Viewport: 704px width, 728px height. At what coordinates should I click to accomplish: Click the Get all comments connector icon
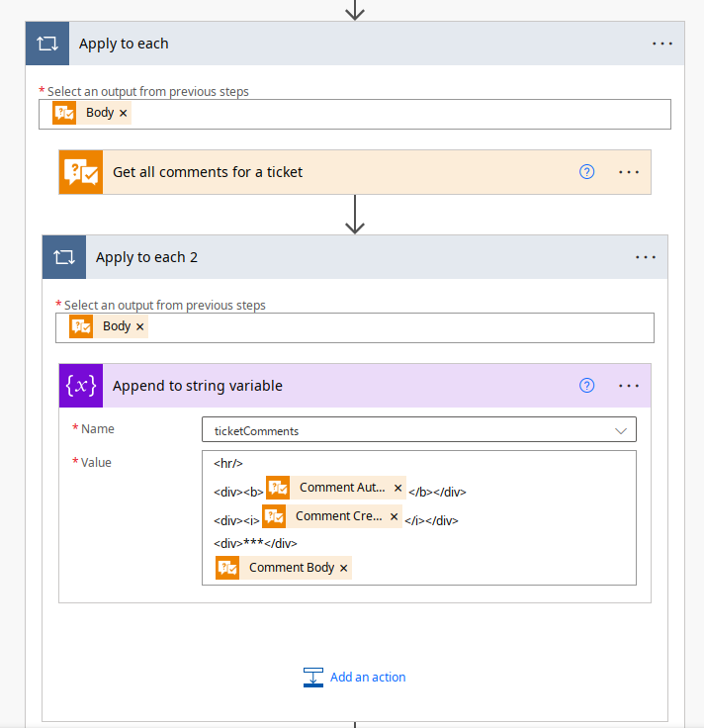pos(81,172)
